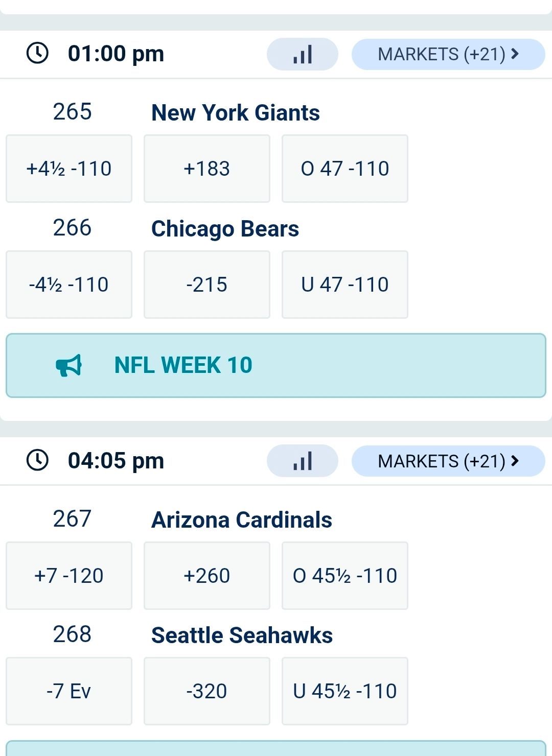The width and height of the screenshot is (552, 756).
Task: Click clock icon beside 01:00 pm
Action: (x=37, y=53)
